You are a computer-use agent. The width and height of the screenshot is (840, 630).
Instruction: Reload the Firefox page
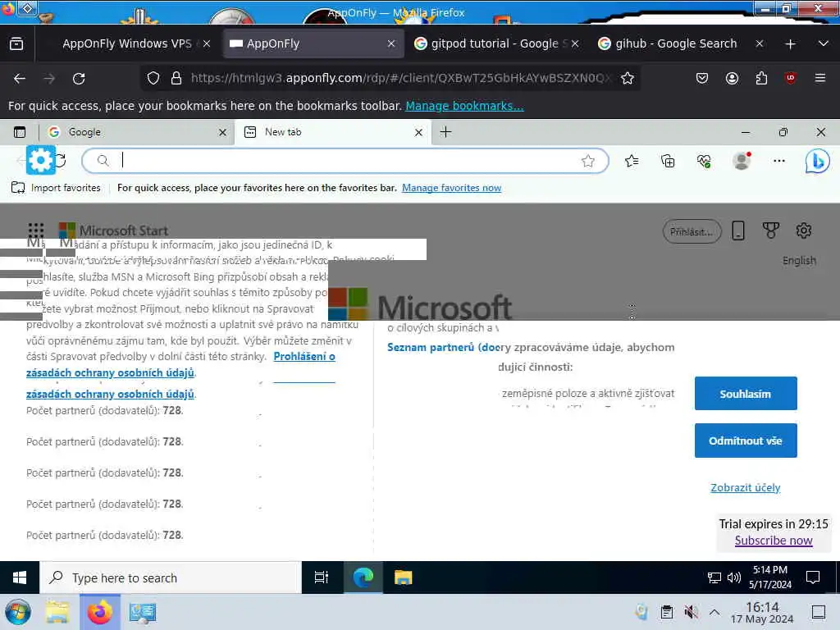pyautogui.click(x=79, y=79)
